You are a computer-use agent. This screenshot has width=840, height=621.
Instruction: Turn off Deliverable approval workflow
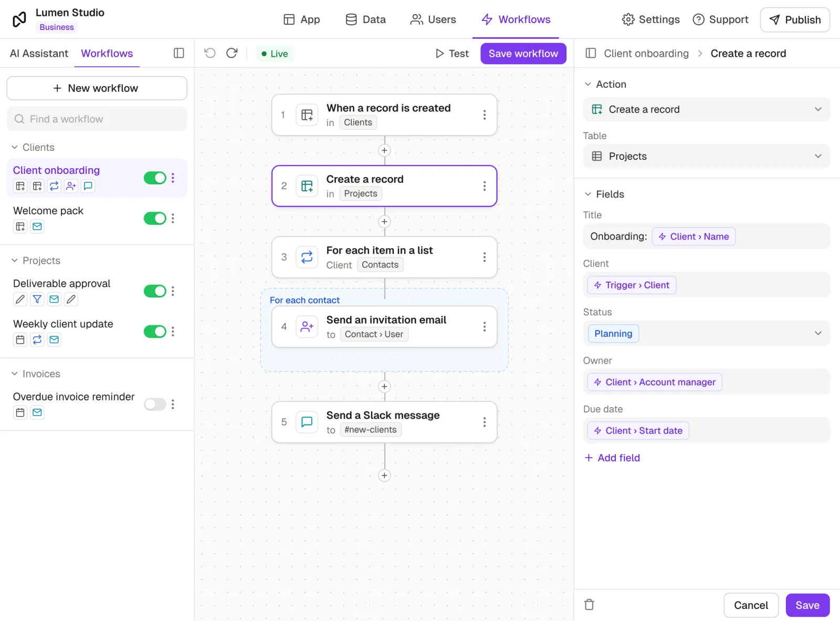(x=155, y=291)
